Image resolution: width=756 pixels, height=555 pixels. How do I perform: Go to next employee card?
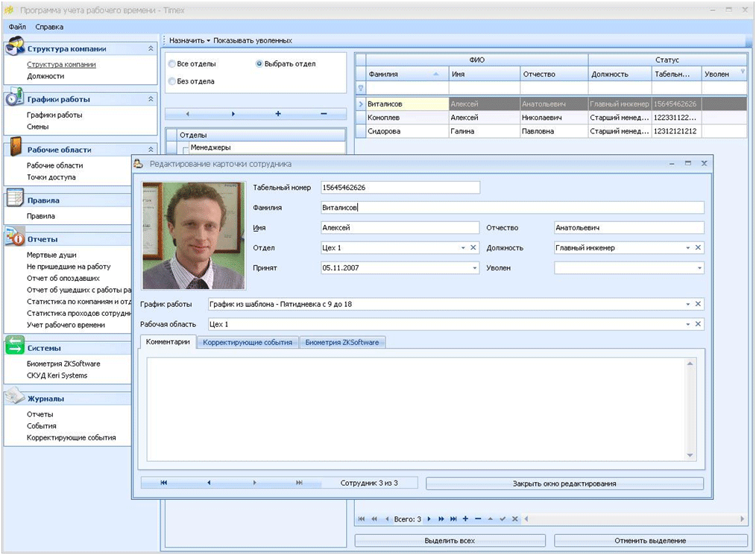254,483
